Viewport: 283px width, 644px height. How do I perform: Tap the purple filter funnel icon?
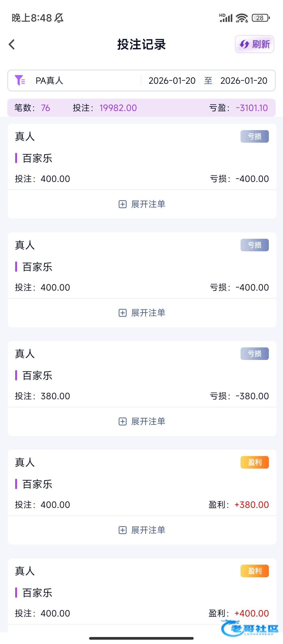pos(20,80)
